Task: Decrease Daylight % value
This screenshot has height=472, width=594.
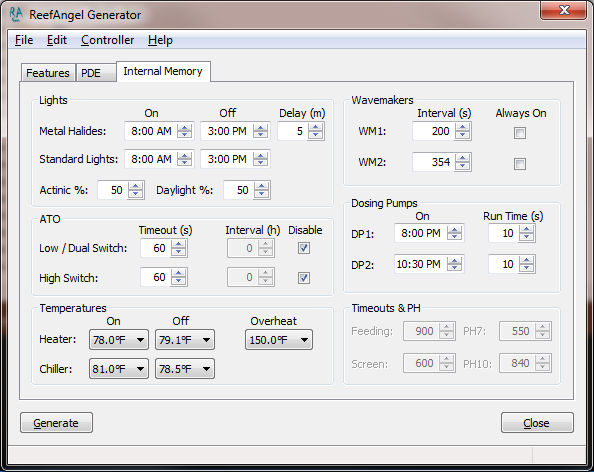Action: point(261,194)
